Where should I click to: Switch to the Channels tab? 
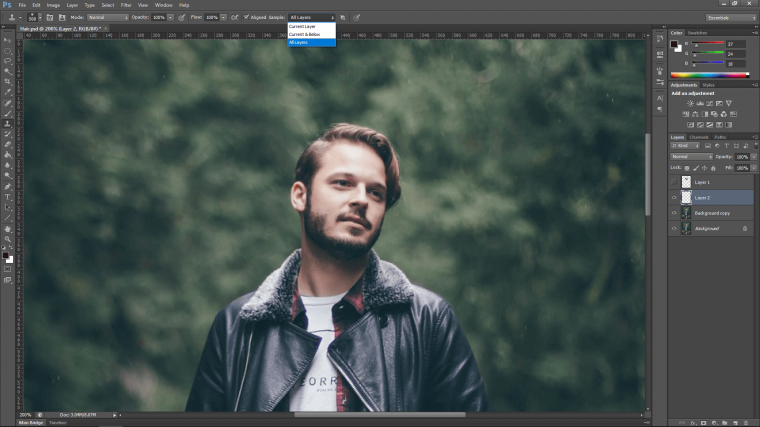698,137
